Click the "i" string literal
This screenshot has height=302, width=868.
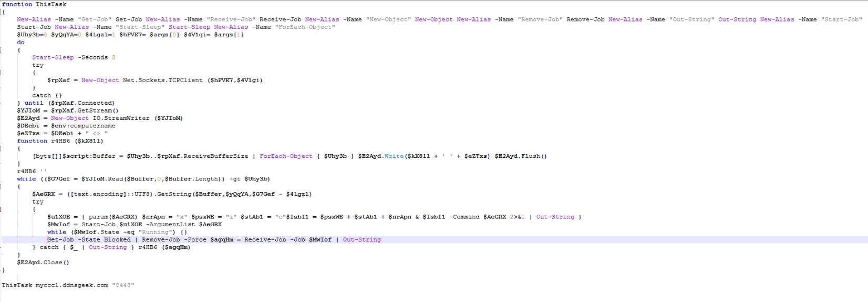pyautogui.click(x=231, y=217)
